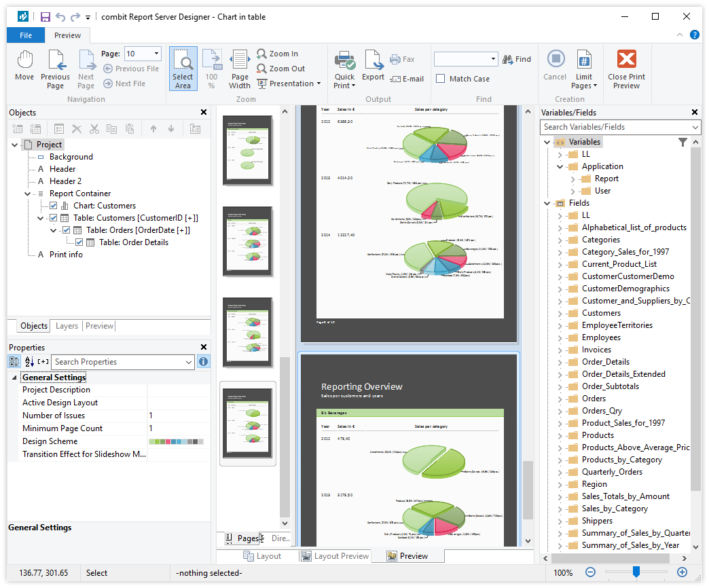Viewport: 709px width, 588px height.
Task: Open Search Variables/Fields dropdown
Action: (x=695, y=128)
